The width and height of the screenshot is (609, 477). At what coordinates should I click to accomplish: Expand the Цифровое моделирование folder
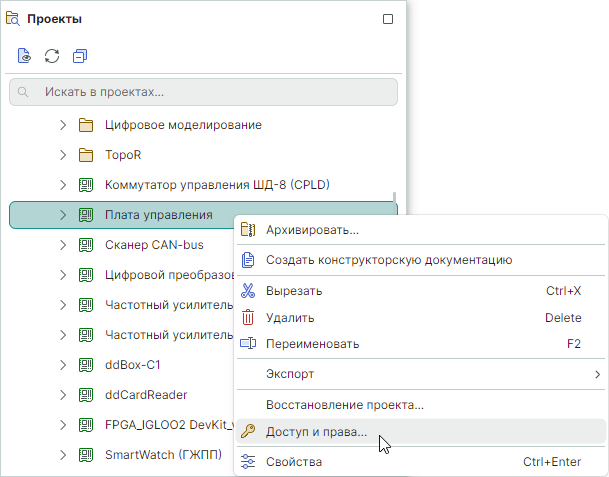pos(62,125)
